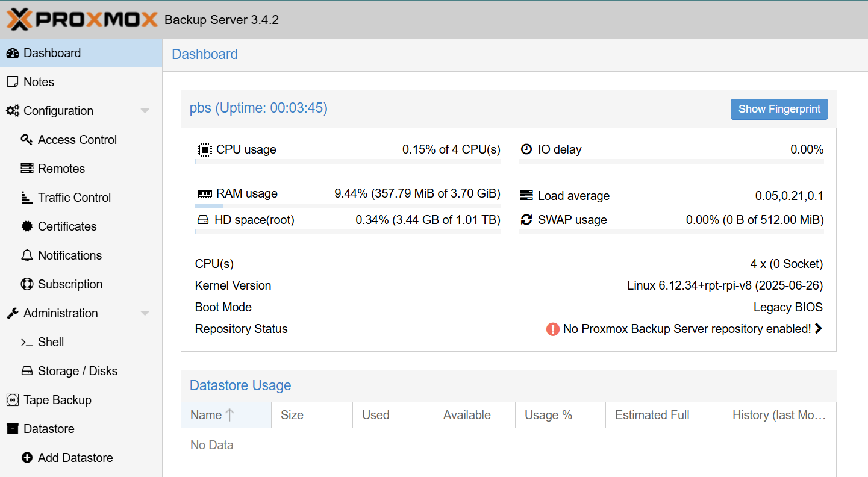The image size is (868, 477).
Task: Click the Legacy BIOS boot mode value
Action: (x=788, y=307)
